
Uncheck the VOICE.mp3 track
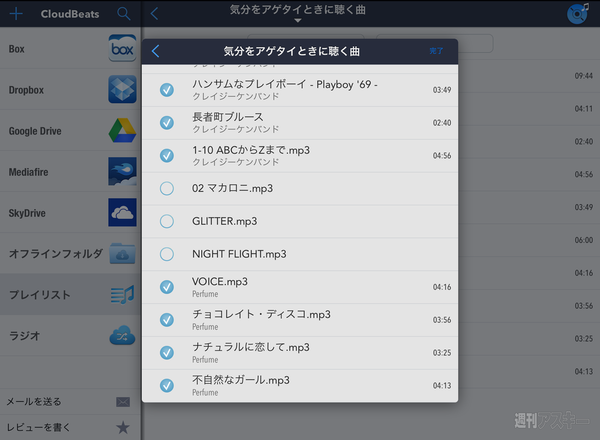[x=167, y=287]
